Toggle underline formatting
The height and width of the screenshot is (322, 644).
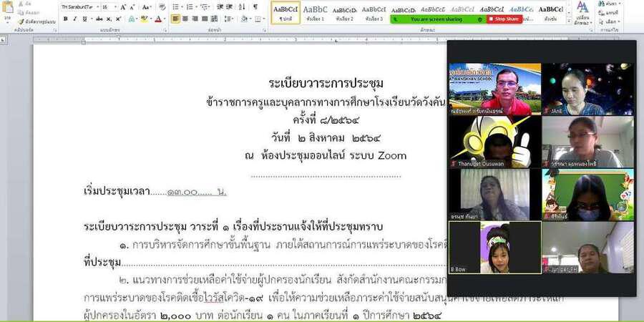click(86, 19)
